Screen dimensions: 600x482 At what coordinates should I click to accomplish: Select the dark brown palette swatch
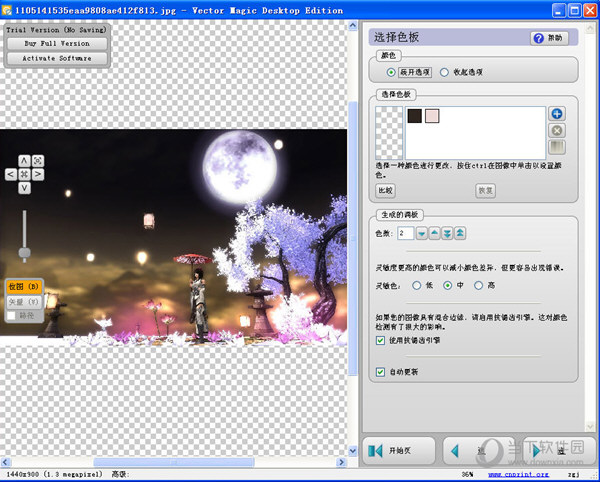[414, 116]
